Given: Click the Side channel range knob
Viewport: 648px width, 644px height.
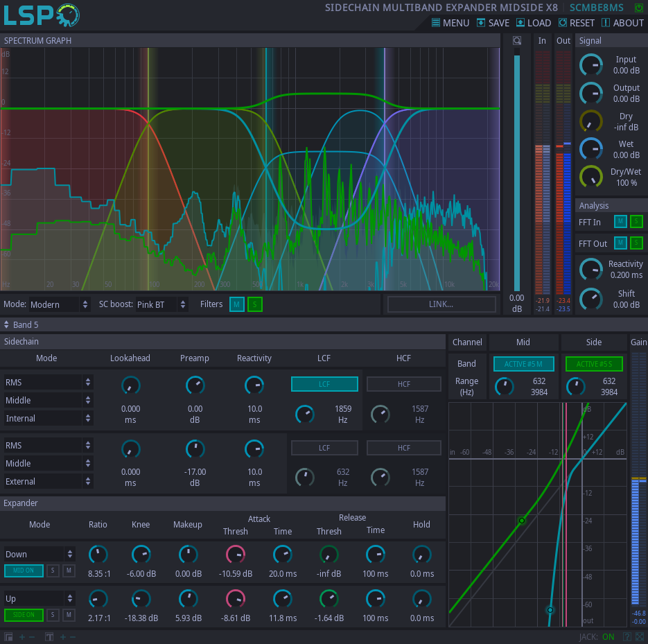Looking at the screenshot, I should pos(576,387).
